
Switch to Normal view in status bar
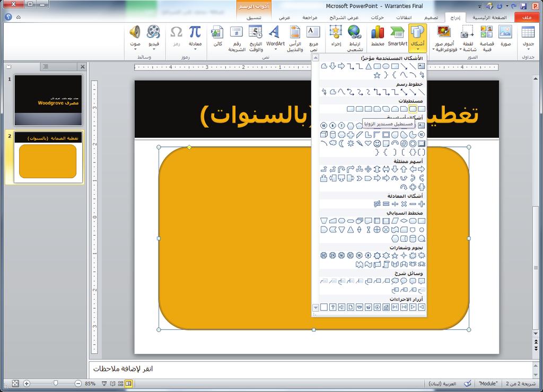128,384
